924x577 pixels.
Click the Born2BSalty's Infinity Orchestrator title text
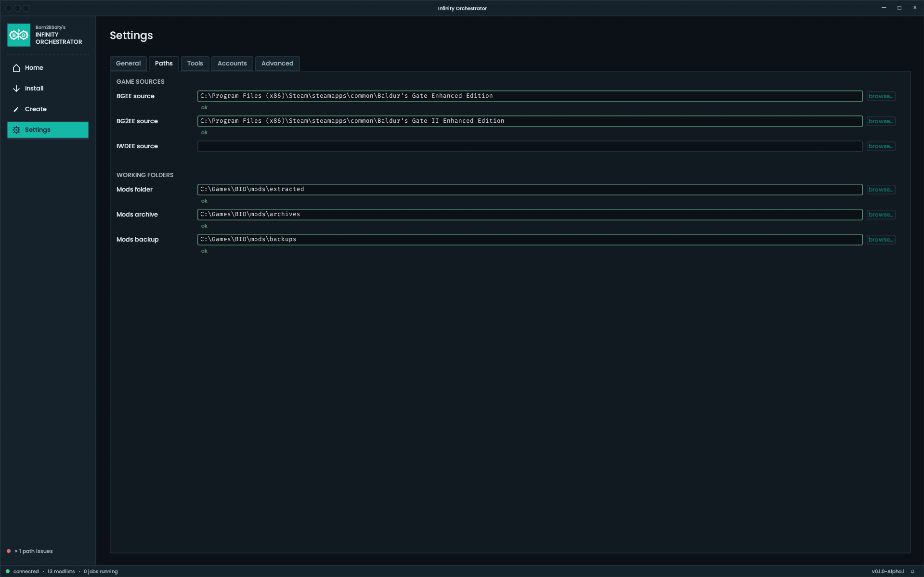[59, 35]
